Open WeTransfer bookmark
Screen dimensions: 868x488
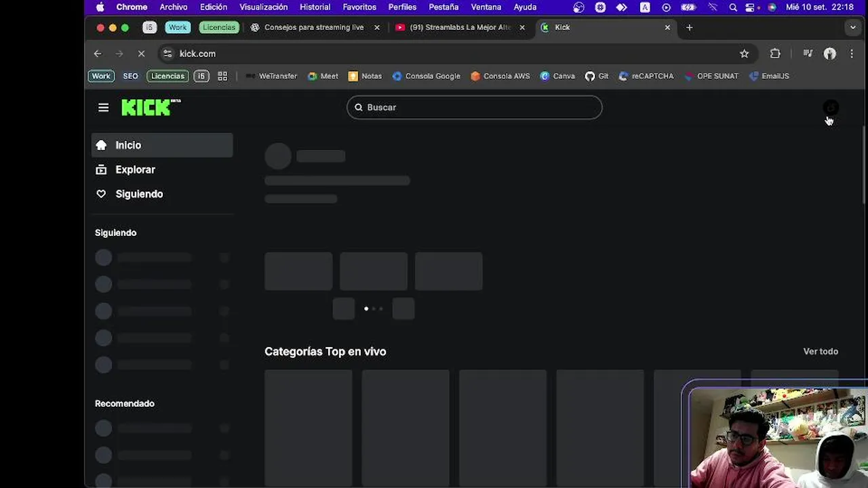coord(271,76)
